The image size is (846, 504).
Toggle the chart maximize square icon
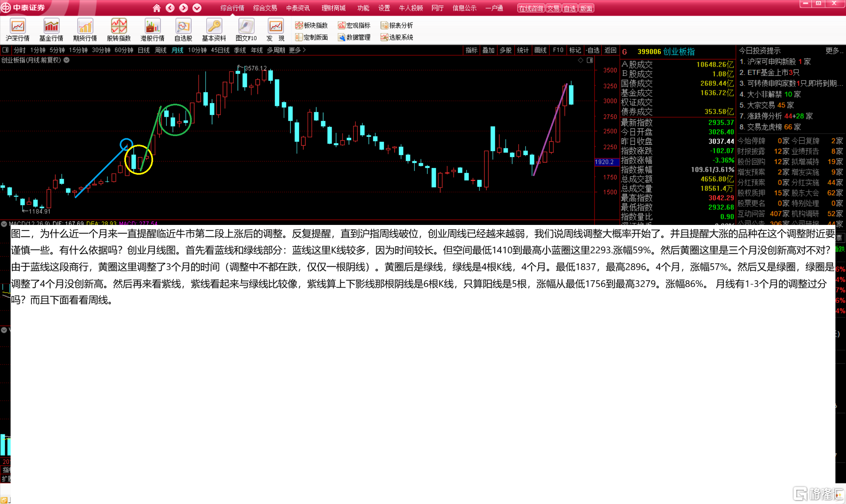coord(590,60)
